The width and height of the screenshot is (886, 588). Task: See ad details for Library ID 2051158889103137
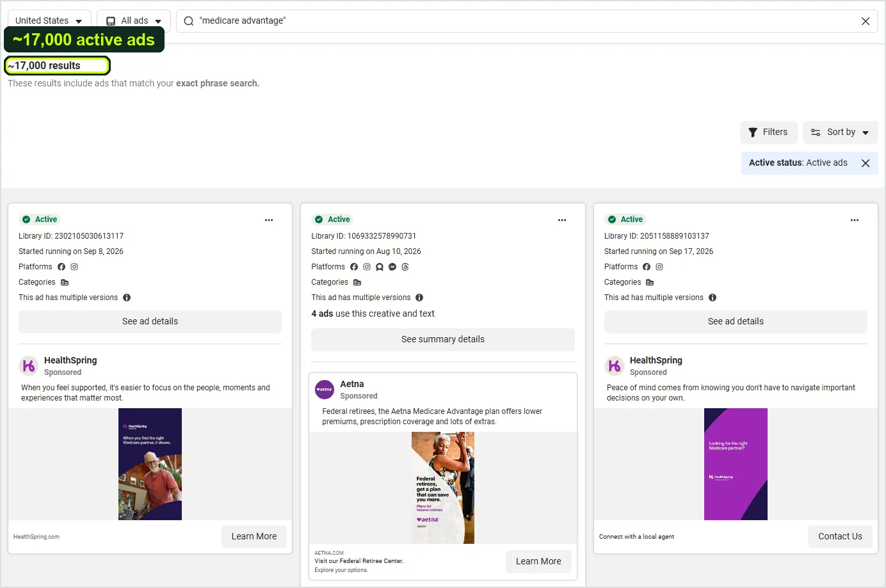pos(736,322)
